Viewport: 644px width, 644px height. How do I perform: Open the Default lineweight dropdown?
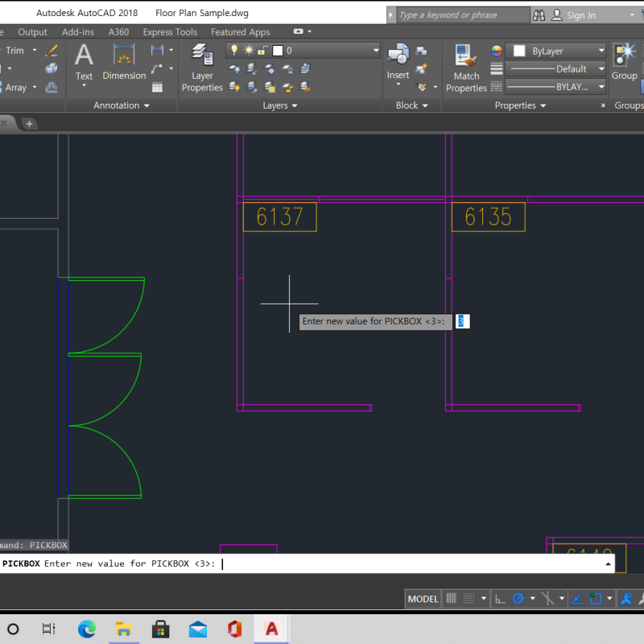tap(555, 69)
